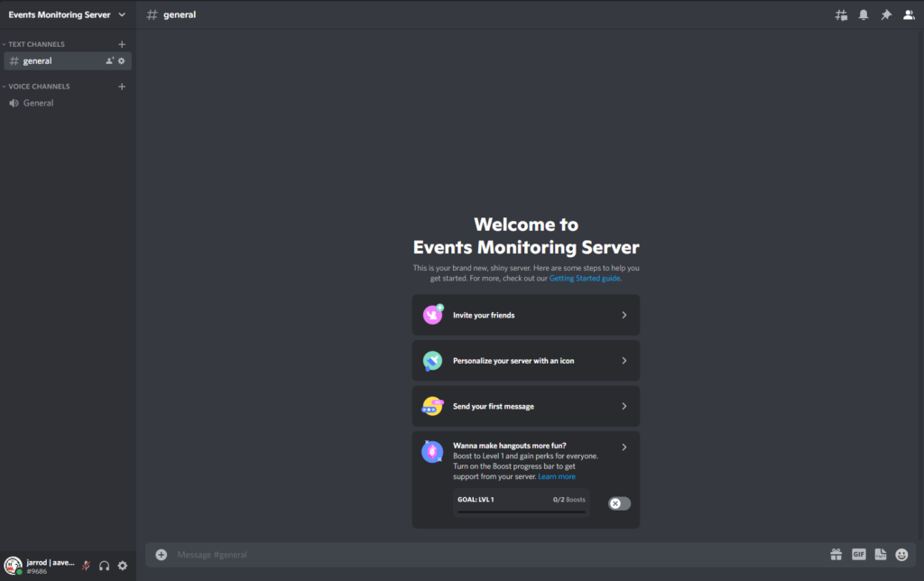Image resolution: width=924 pixels, height=581 pixels.
Task: Collapse the Voice Channels category
Action: [38, 87]
